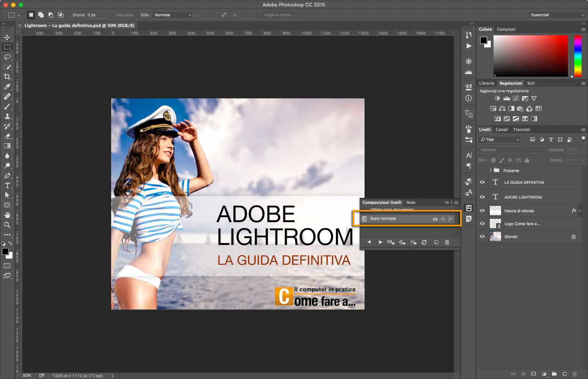
Task: Switch to the Campioni tab
Action: coord(506,29)
